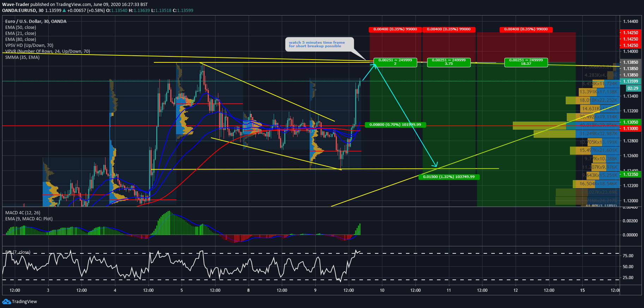Click the MACD scale value 0.00200
Image resolution: width=644 pixels, height=308 pixels.
pos(630,221)
